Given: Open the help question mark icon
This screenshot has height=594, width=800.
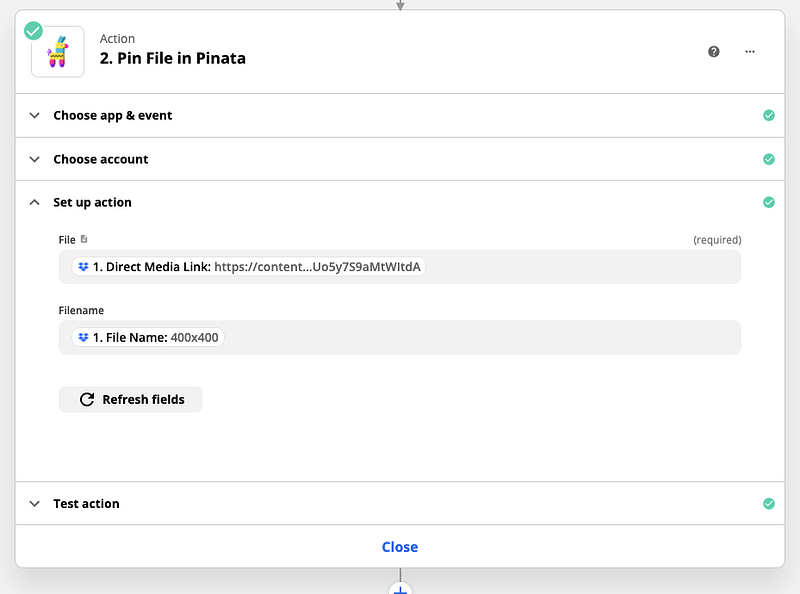Looking at the screenshot, I should tap(714, 52).
